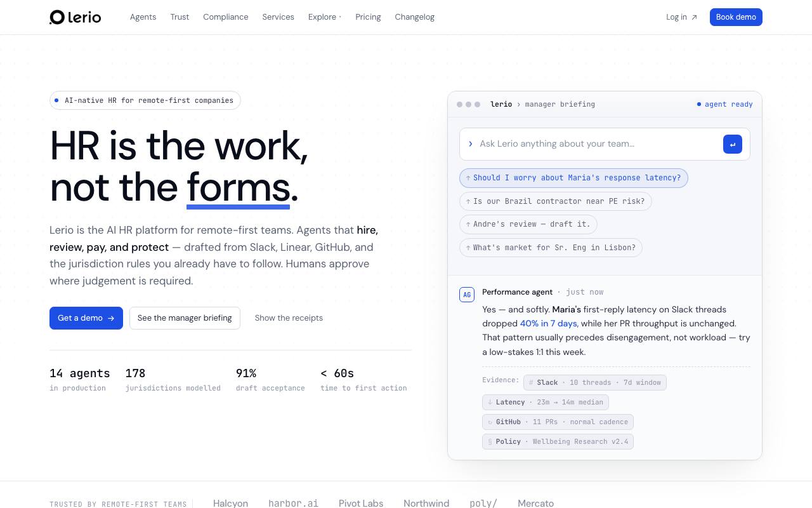
Task: Click the prompt chevron in the ask box
Action: pyautogui.click(x=471, y=144)
